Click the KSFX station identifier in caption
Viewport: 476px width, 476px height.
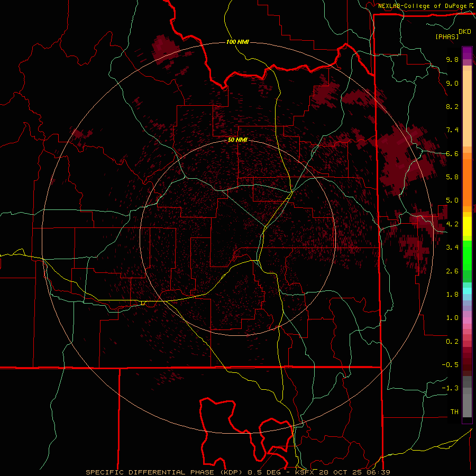[305, 472]
